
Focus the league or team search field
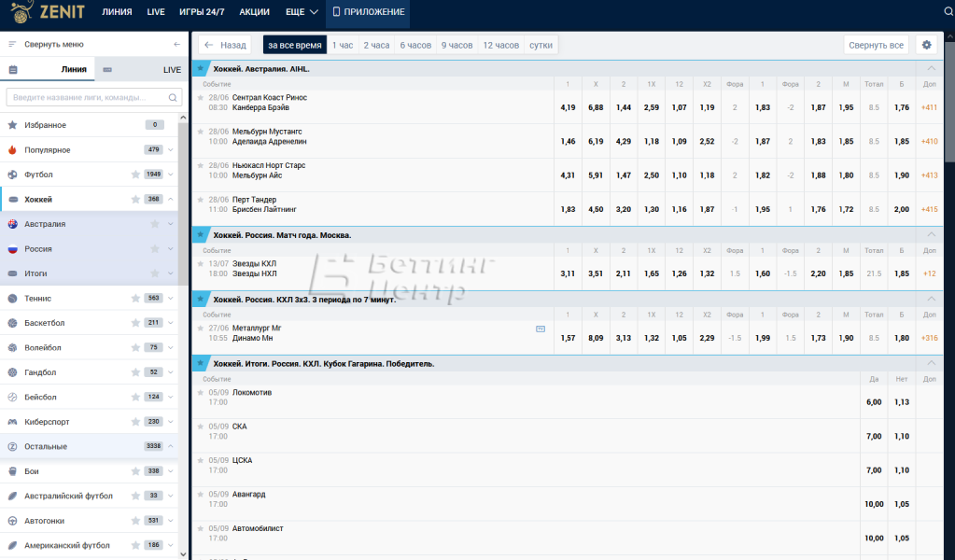tap(93, 97)
